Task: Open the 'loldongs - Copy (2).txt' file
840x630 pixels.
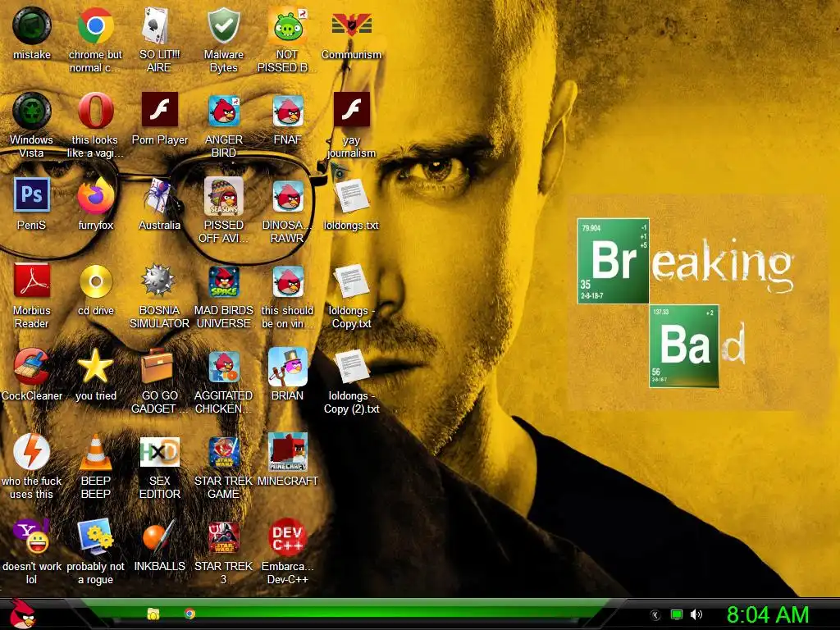Action: (351, 367)
